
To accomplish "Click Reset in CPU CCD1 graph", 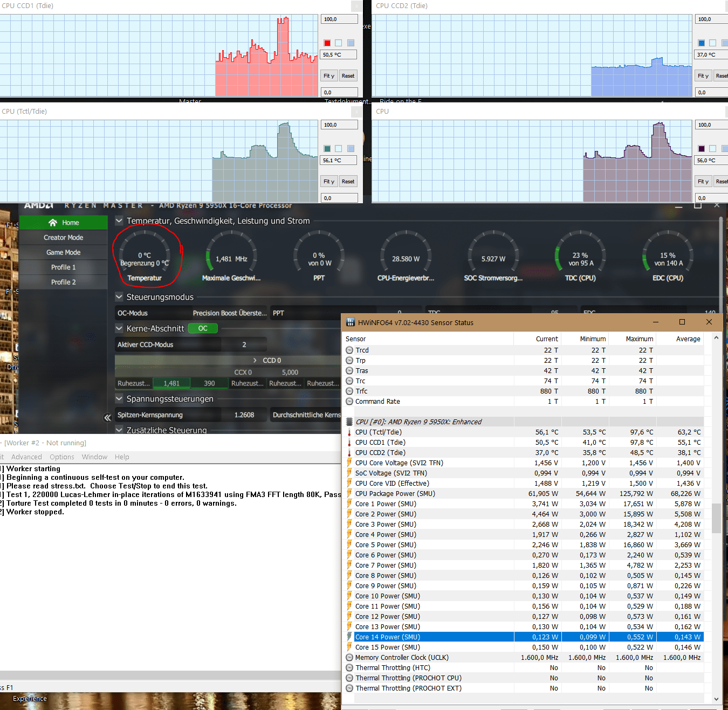I will coord(348,76).
